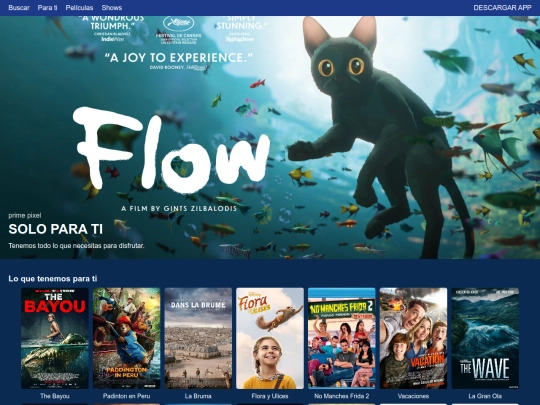Click the Flora y Ulices title text
The width and height of the screenshot is (540, 405).
point(270,396)
